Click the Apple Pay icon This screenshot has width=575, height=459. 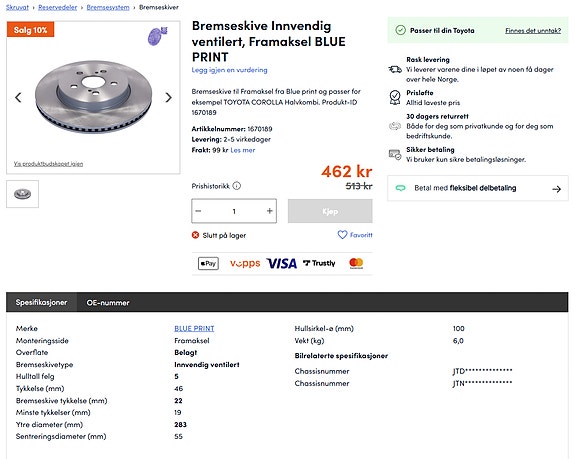coord(208,263)
